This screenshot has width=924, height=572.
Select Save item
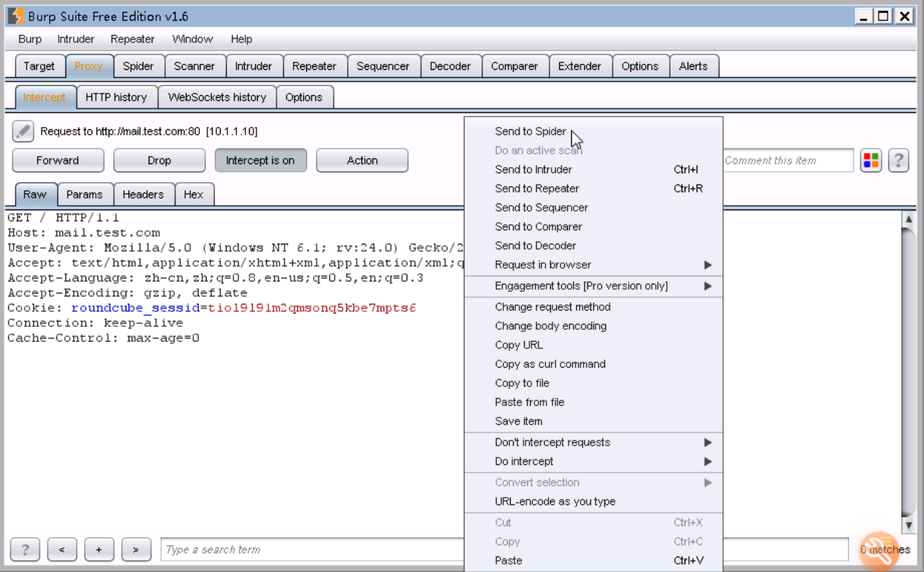point(593,421)
